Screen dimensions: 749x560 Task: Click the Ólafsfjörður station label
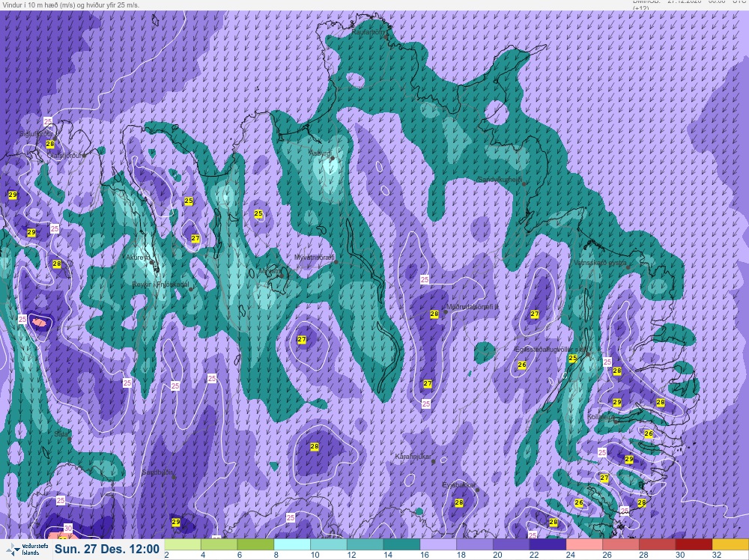point(64,156)
